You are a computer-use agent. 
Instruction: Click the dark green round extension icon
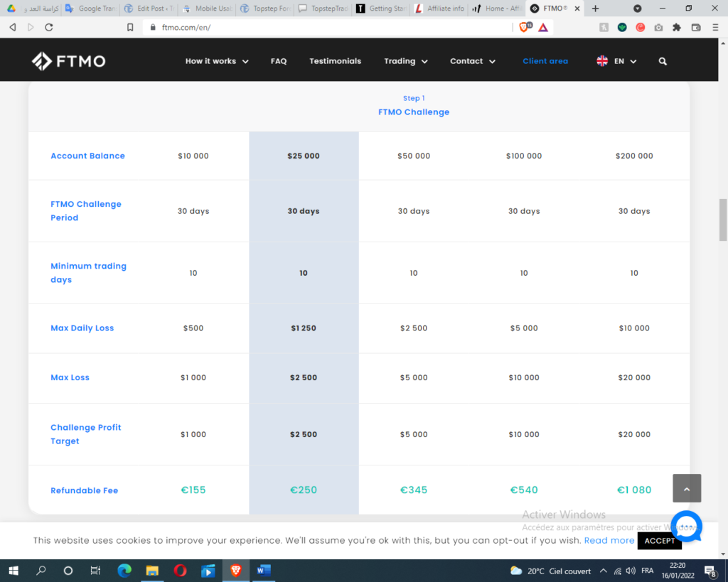(622, 28)
